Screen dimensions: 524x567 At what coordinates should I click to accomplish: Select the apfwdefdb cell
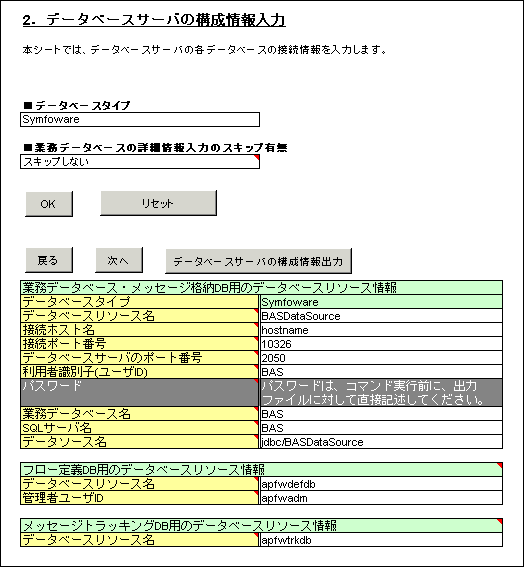tap(381, 484)
